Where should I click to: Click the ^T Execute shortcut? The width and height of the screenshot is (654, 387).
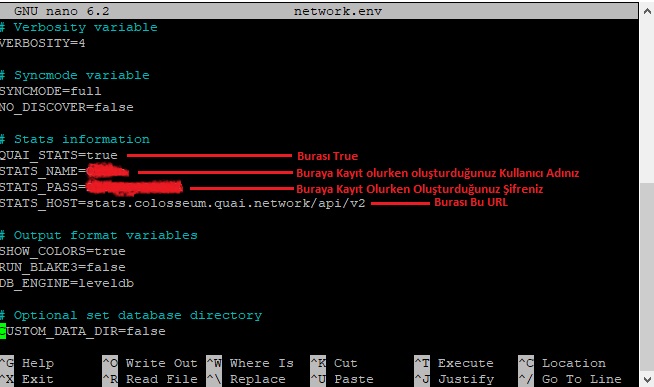(454, 363)
